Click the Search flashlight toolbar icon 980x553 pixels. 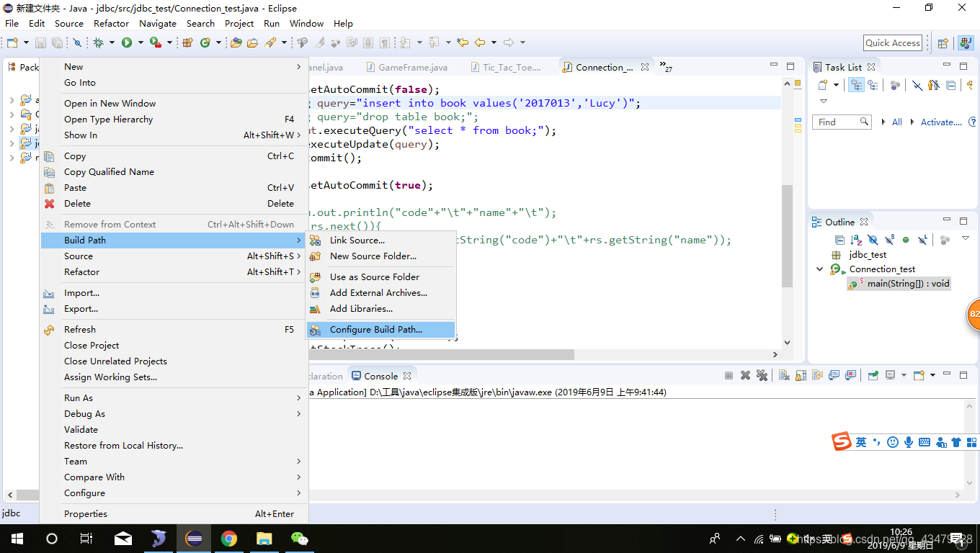pos(271,43)
